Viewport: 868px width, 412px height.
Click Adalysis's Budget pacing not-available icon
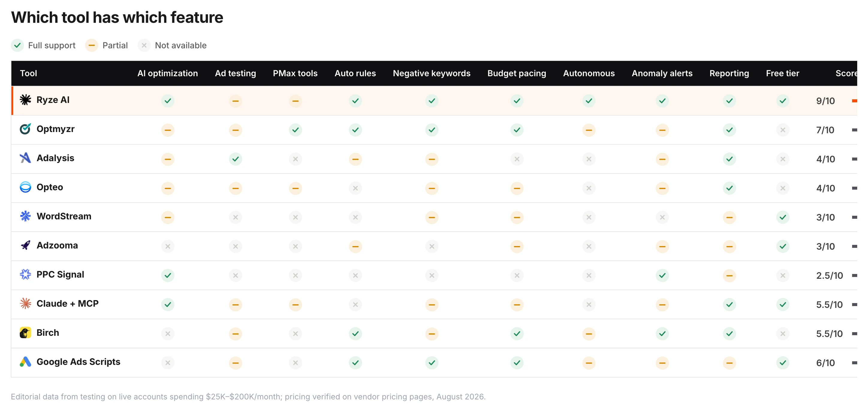point(516,159)
